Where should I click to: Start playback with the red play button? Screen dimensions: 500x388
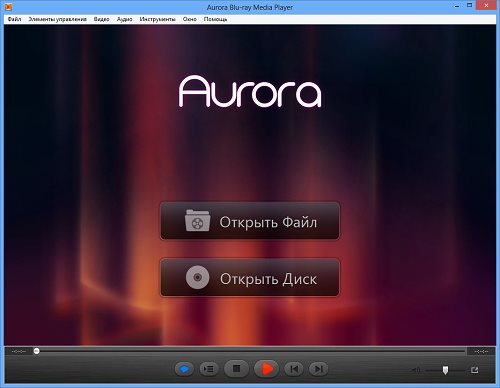click(x=266, y=369)
